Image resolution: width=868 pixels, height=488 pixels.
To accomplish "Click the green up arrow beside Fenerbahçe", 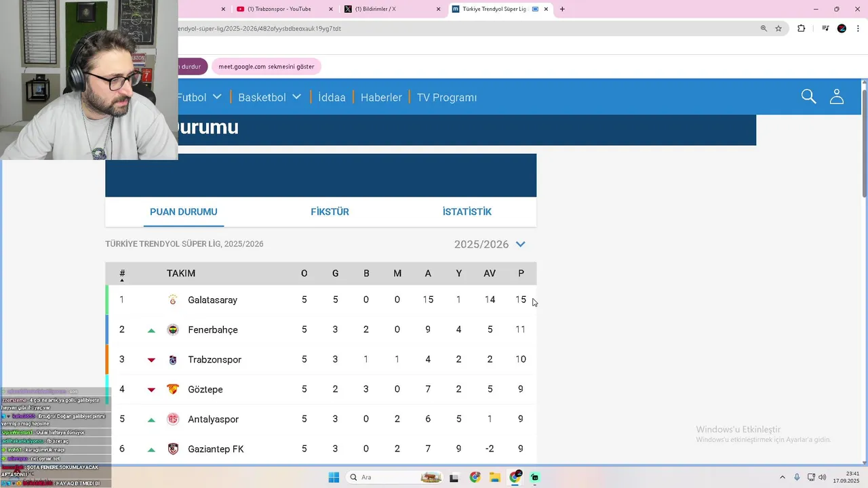I will [151, 330].
